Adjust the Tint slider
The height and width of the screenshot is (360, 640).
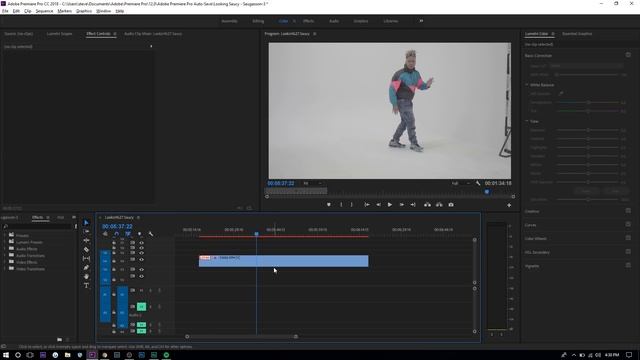point(588,111)
